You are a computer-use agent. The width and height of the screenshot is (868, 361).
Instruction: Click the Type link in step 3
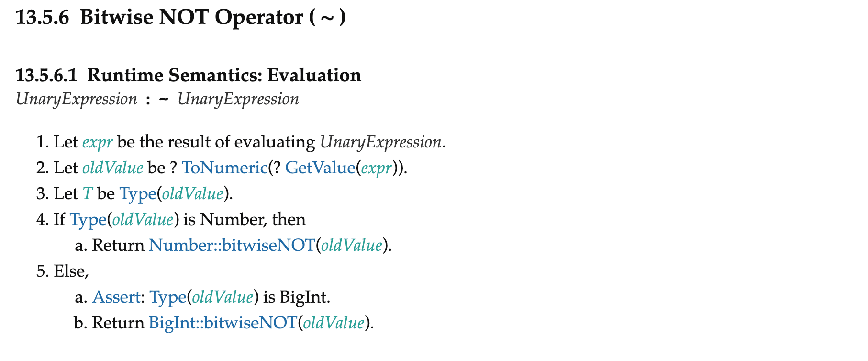138,194
